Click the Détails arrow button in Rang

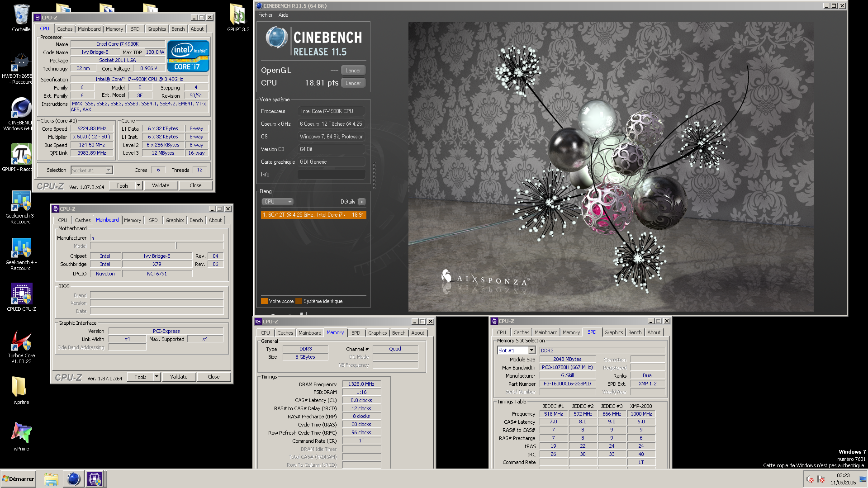tap(362, 202)
